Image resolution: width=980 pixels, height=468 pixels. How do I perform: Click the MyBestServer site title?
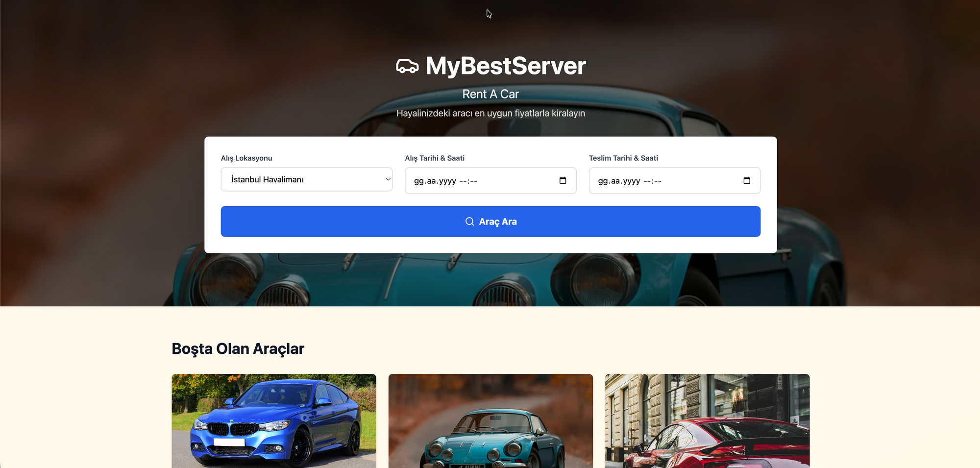click(505, 66)
